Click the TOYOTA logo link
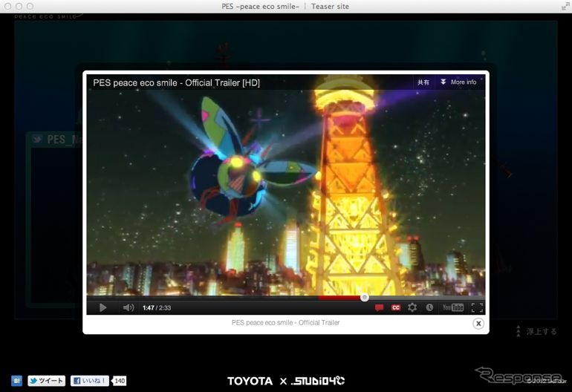Screen dimensions: 572x392 [250, 381]
